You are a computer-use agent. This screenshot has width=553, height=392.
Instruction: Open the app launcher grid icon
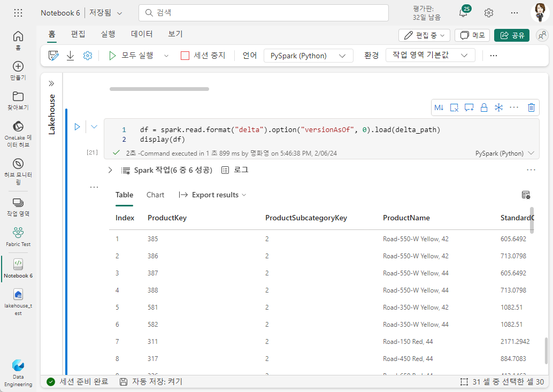[18, 13]
